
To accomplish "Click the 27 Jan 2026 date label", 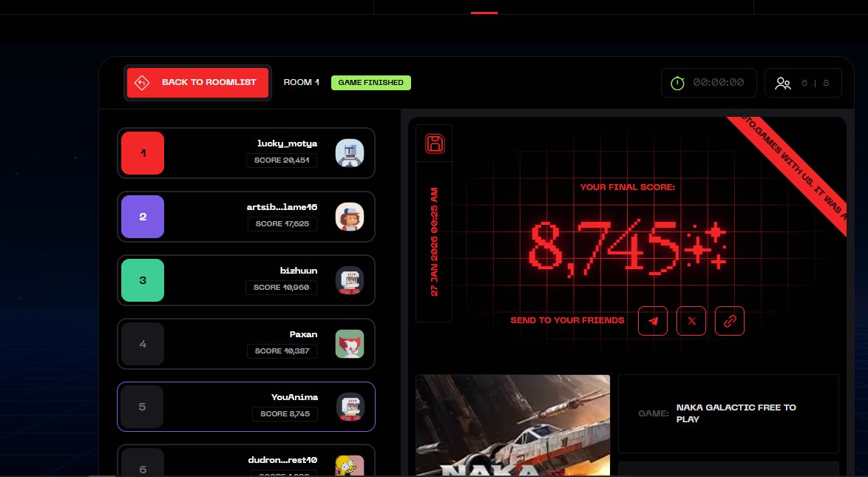I will tap(434, 242).
